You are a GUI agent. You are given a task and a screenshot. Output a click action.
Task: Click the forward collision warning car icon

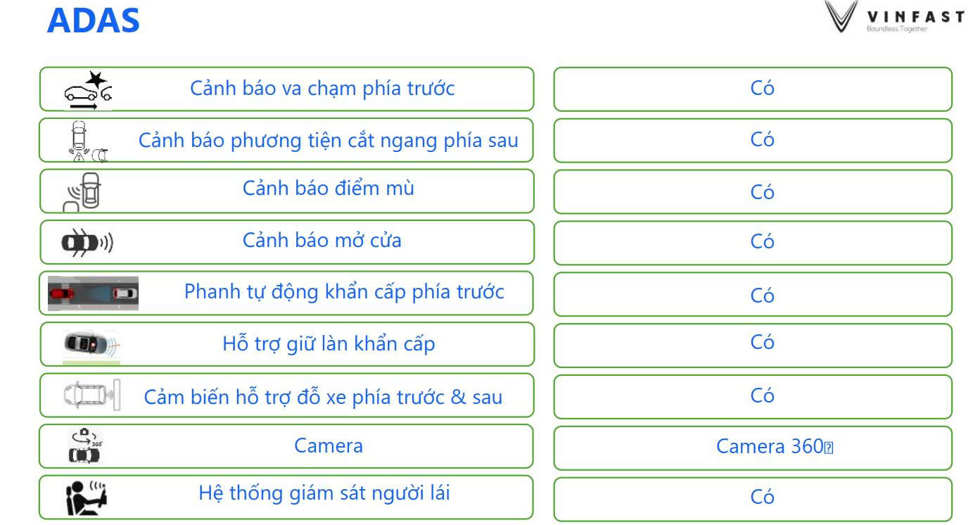point(88,89)
